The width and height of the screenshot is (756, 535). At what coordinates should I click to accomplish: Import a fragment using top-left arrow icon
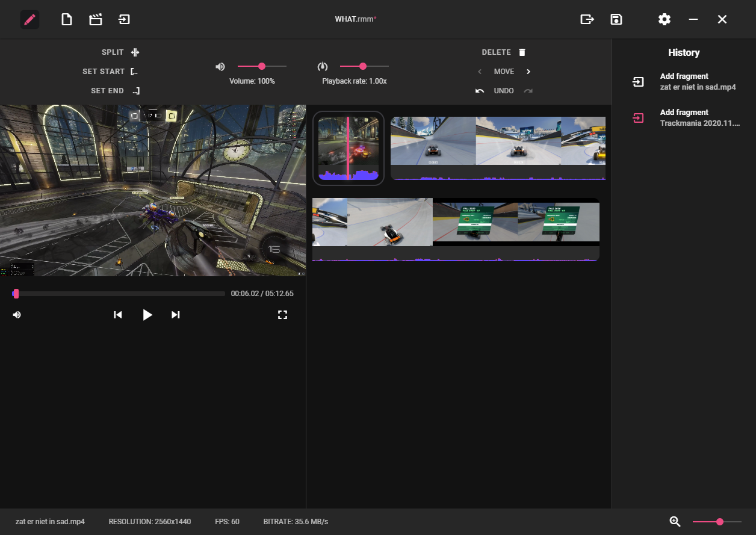[x=124, y=19]
